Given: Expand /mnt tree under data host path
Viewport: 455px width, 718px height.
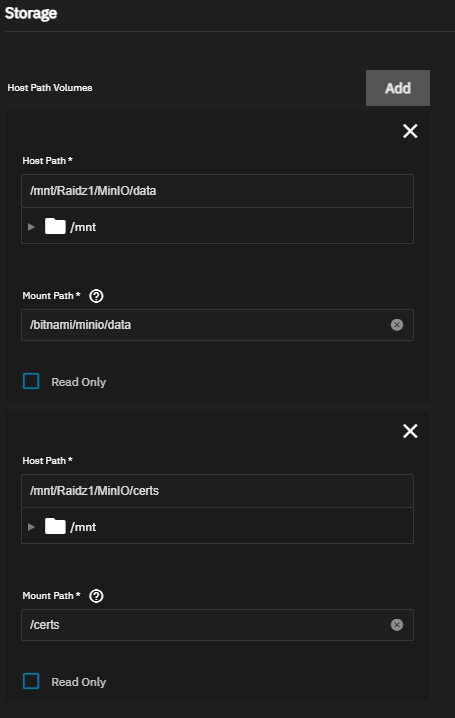Looking at the screenshot, I should (31, 227).
